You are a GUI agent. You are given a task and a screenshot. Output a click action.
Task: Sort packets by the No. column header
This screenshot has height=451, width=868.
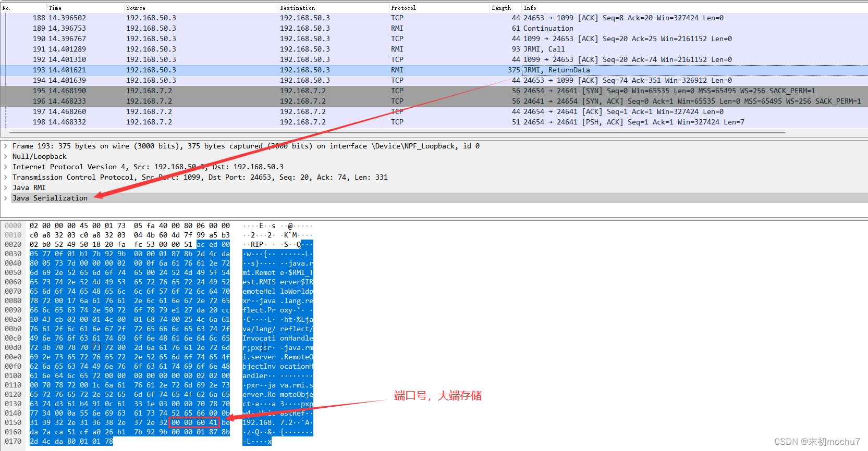23,8
